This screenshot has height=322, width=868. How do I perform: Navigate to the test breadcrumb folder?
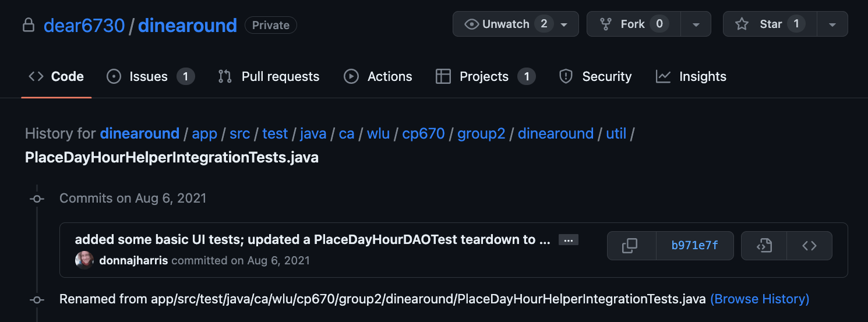point(275,133)
